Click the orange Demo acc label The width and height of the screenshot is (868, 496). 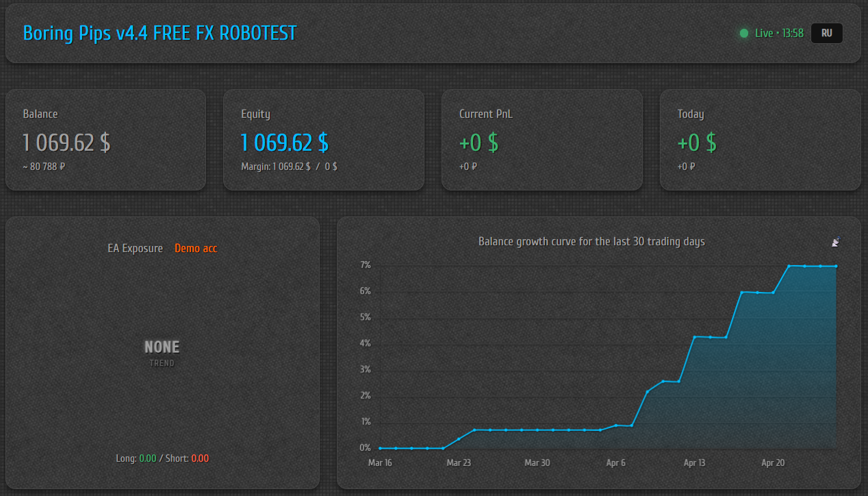click(x=196, y=248)
